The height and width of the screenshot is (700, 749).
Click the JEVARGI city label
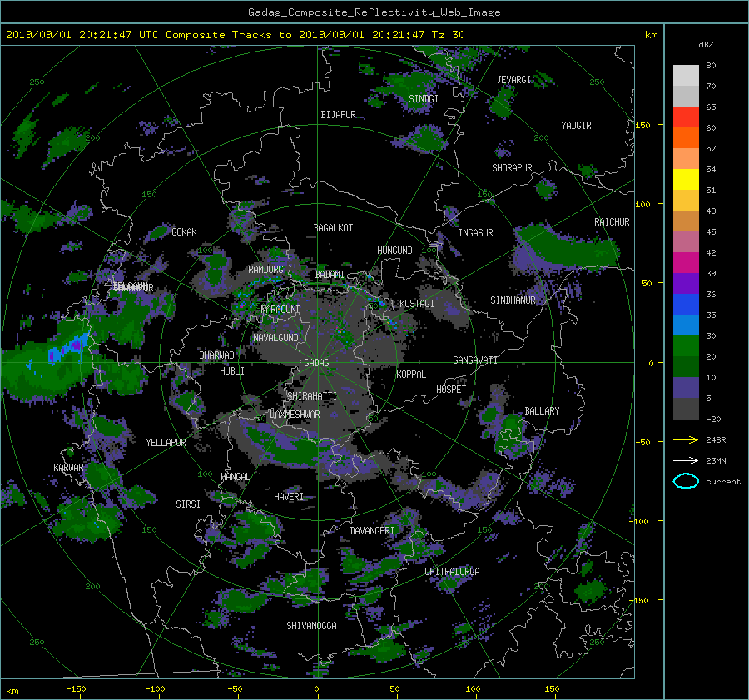[x=513, y=80]
